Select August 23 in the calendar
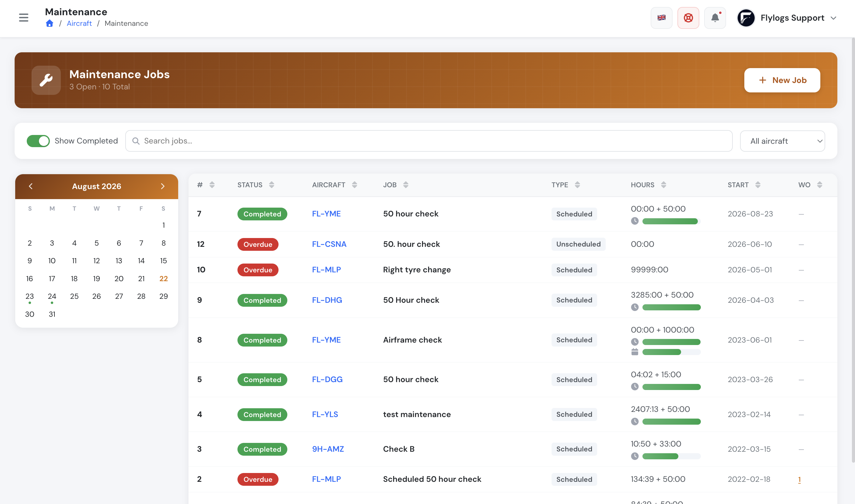 click(x=29, y=296)
